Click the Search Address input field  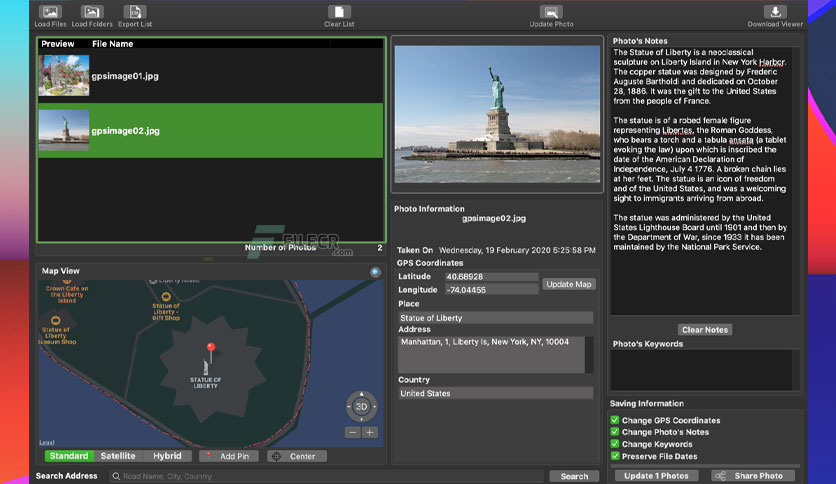[326, 476]
